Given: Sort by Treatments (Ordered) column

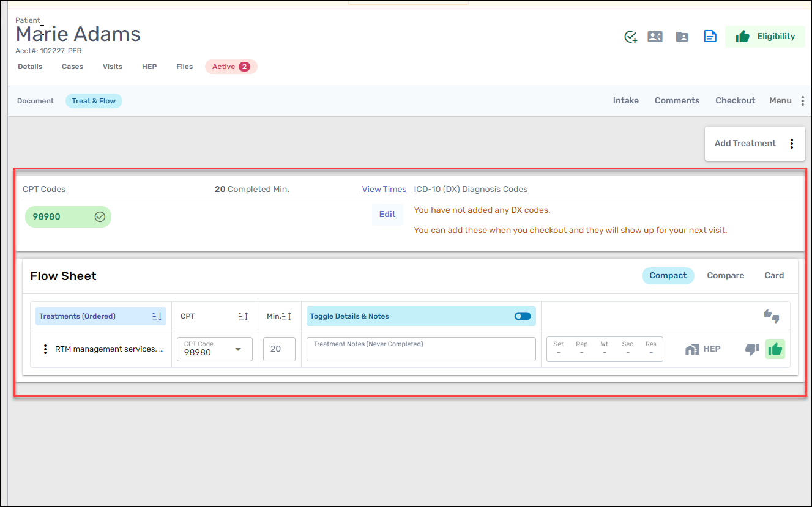Looking at the screenshot, I should tap(157, 316).
